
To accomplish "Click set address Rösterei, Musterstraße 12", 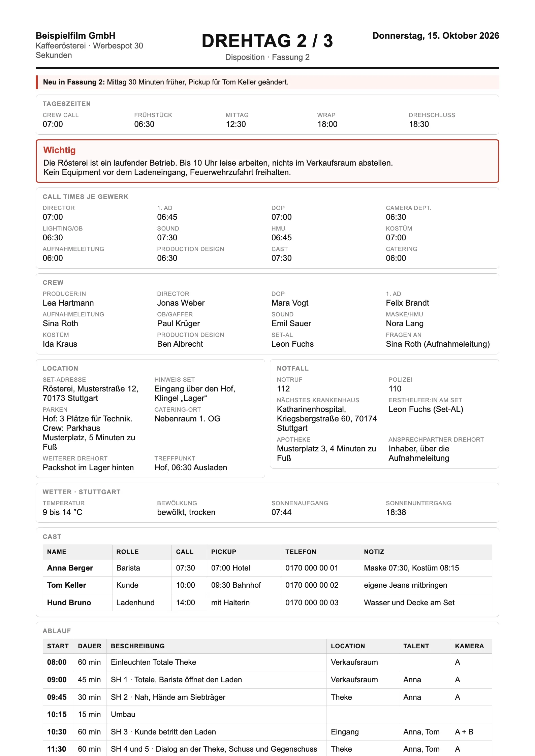I will 91,393.
